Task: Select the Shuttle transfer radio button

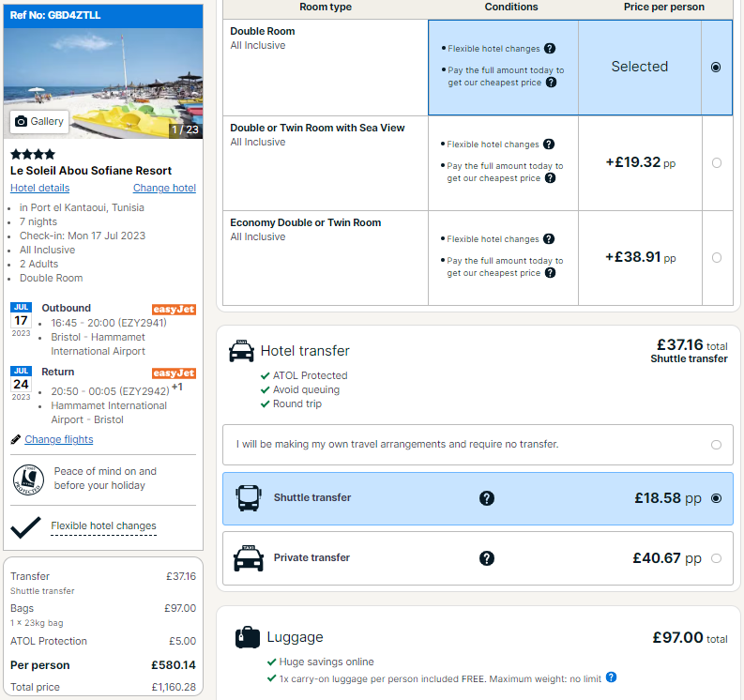Action: (x=716, y=498)
